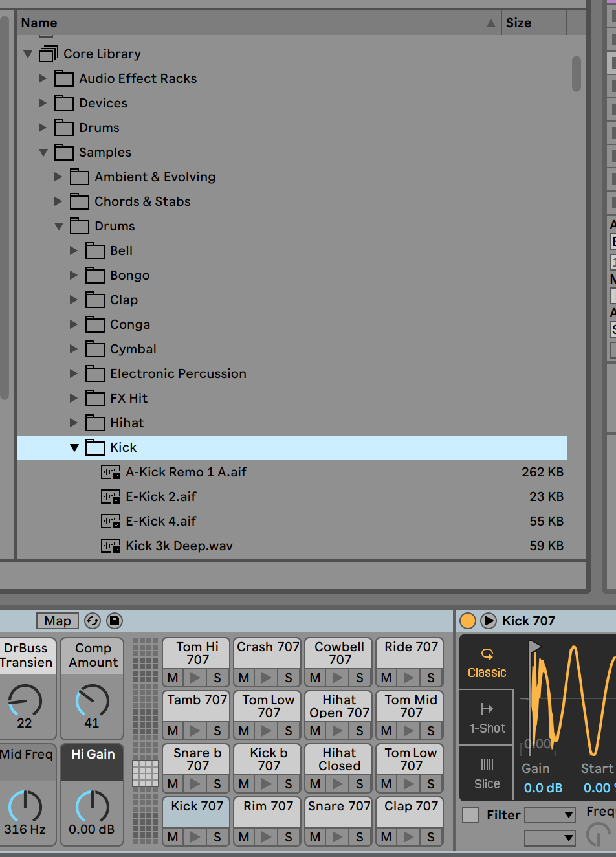
Task: Click the save preset disk icon
Action: pos(115,621)
